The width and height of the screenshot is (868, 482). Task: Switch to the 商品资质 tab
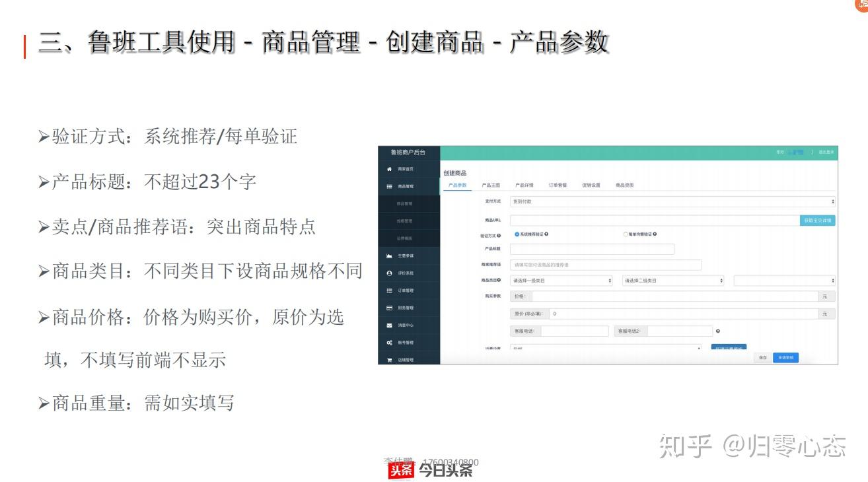click(x=625, y=186)
